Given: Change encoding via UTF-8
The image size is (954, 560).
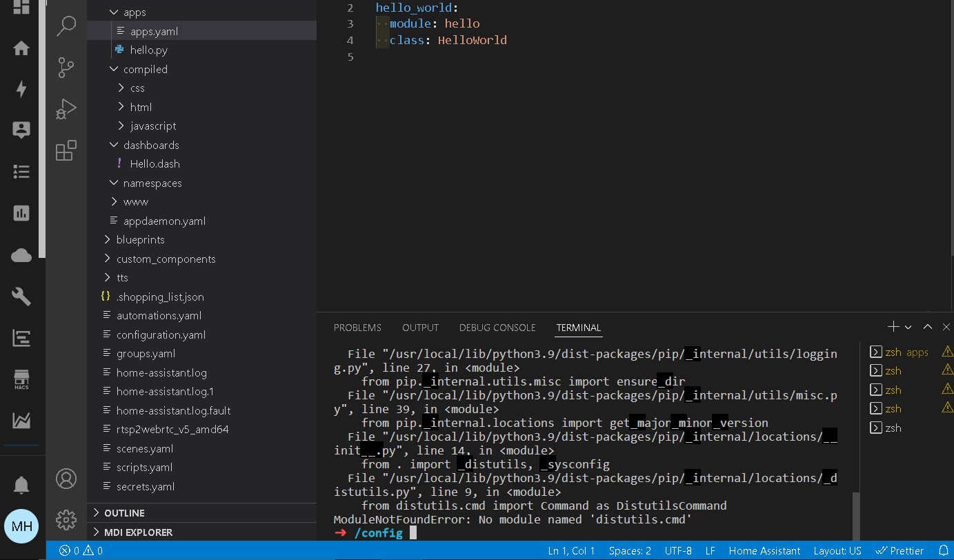Looking at the screenshot, I should pos(678,550).
